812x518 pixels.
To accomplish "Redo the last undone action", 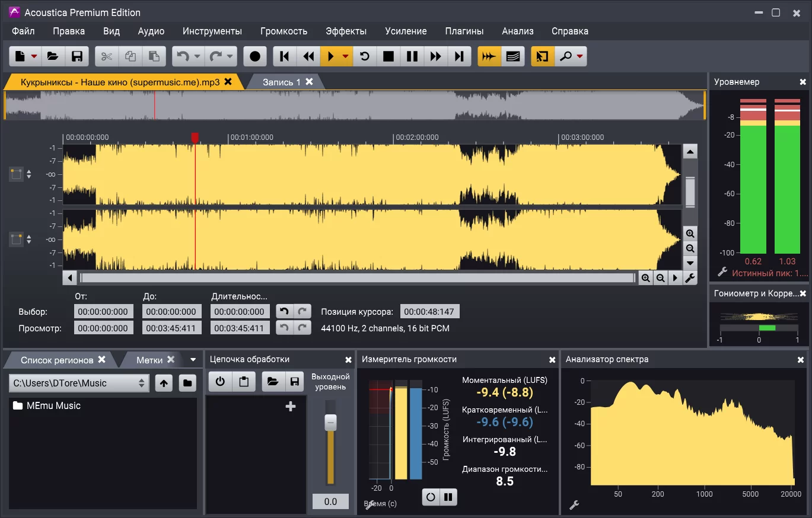I will pyautogui.click(x=215, y=56).
